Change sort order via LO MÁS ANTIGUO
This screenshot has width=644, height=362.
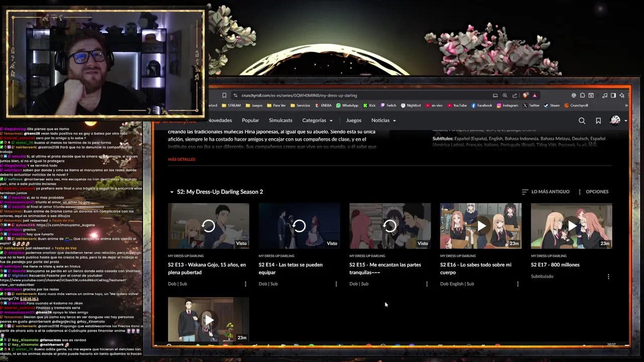(x=545, y=192)
